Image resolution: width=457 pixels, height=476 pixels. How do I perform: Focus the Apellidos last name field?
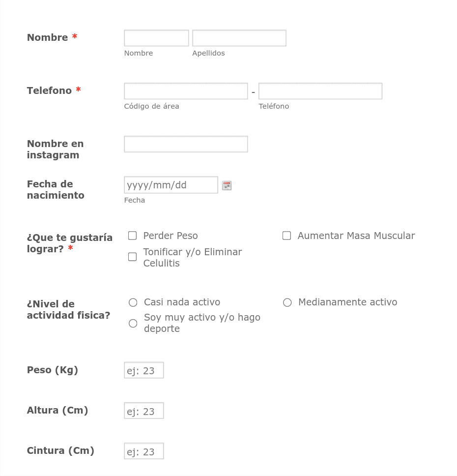click(x=239, y=38)
